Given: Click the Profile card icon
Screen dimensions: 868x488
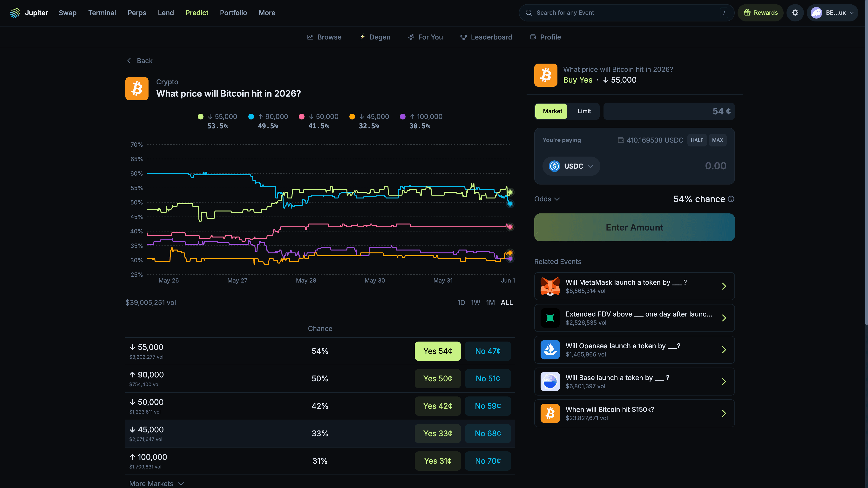Looking at the screenshot, I should click(533, 37).
